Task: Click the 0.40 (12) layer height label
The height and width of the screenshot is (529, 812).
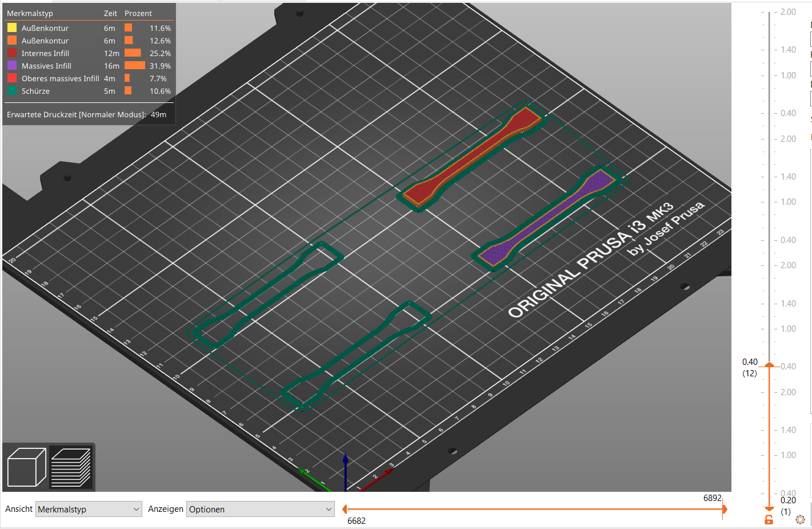Action: pos(749,367)
